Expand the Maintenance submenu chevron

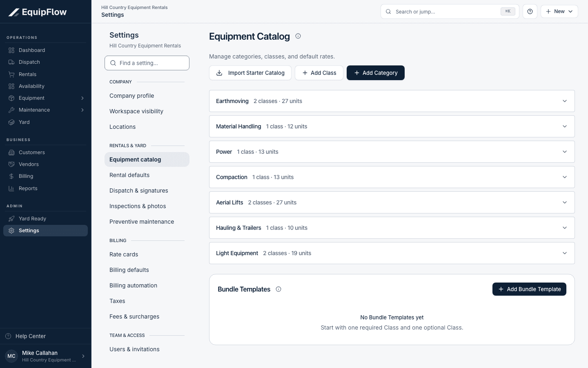click(x=82, y=110)
